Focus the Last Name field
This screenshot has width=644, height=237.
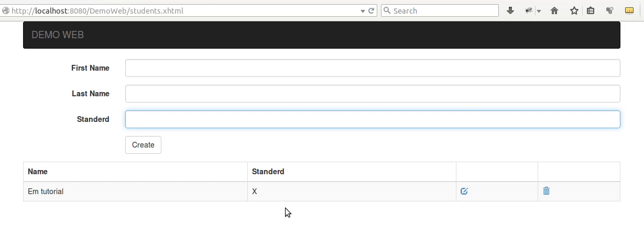coord(373,94)
